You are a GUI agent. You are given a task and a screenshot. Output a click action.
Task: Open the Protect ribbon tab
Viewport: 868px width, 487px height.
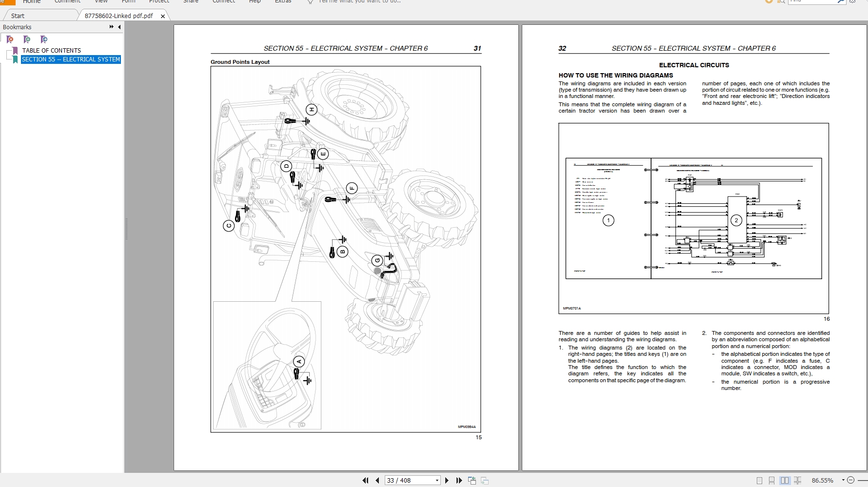[x=159, y=1]
